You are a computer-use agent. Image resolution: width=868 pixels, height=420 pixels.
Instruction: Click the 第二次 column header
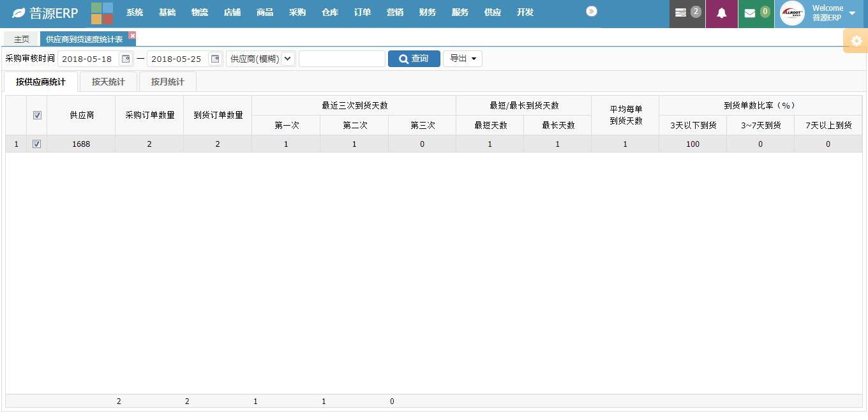355,125
